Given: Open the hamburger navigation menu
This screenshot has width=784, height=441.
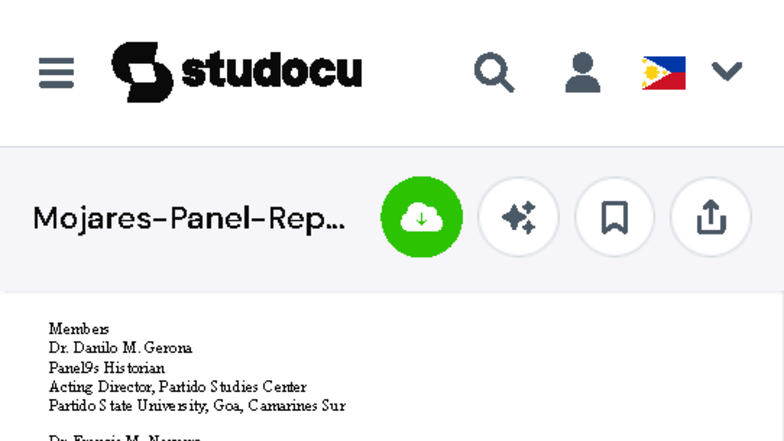Looking at the screenshot, I should pos(56,72).
